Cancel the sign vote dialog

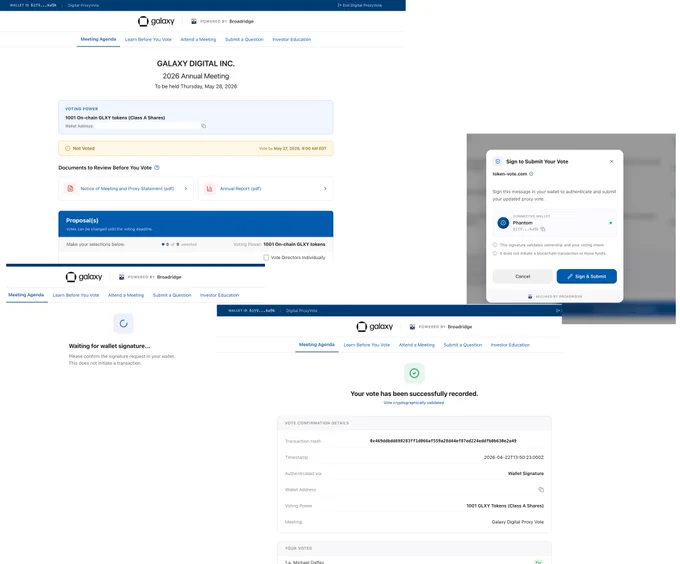(523, 276)
